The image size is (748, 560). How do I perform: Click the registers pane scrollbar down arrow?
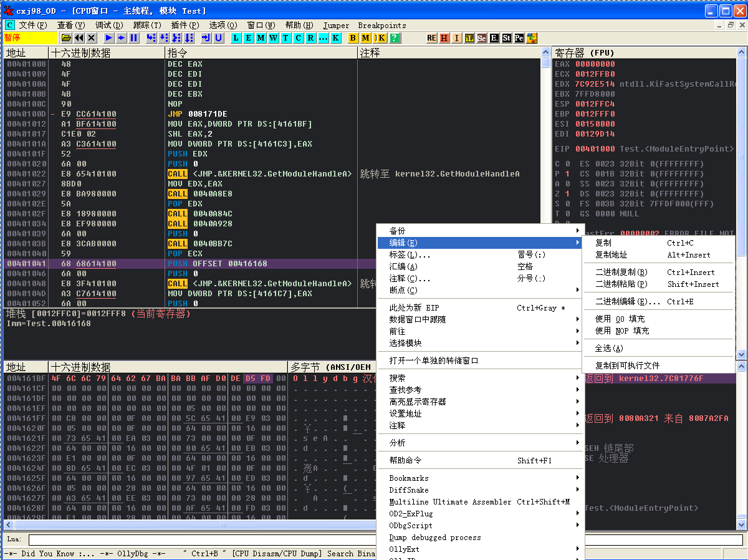741,354
